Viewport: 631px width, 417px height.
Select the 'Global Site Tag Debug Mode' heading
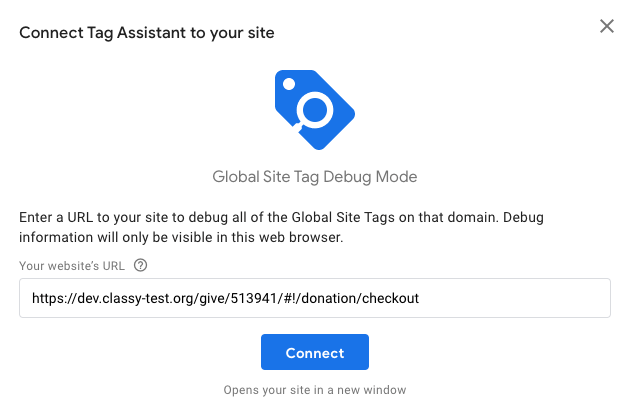coord(315,177)
